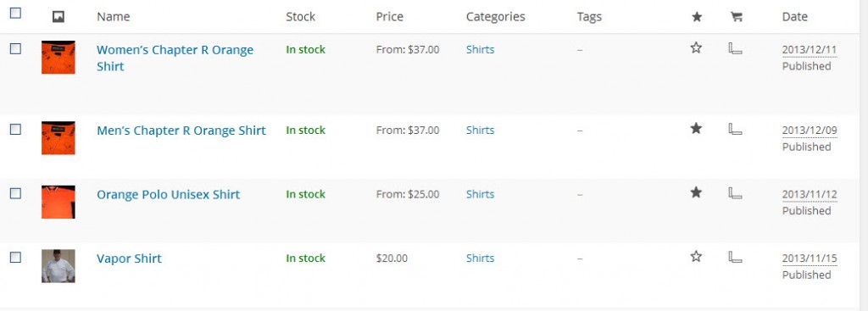Check the Women's Chapter R Orange Shirt checkbox
Viewport: 868px width, 311px height.
pos(15,48)
